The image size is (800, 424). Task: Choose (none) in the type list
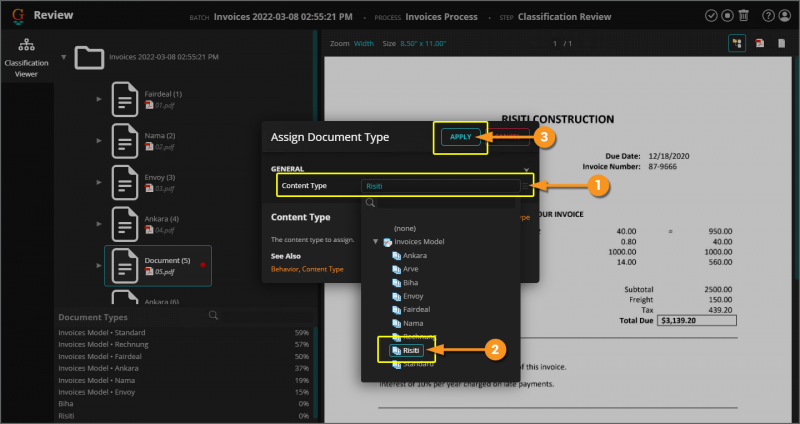405,229
